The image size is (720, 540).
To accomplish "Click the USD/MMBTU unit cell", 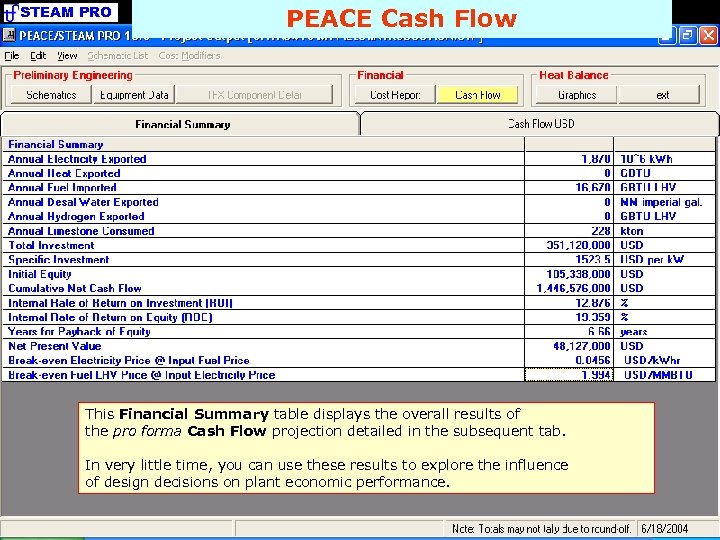I will point(664,375).
